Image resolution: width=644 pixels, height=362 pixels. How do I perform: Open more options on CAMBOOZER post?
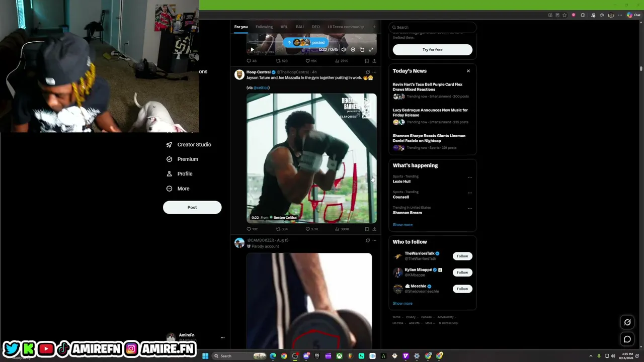coord(374,240)
